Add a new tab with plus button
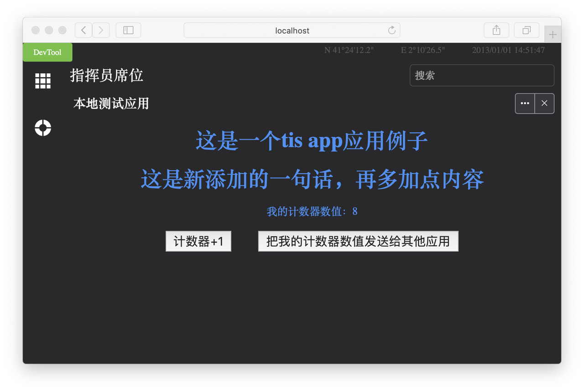Viewport: 584px width, 392px height. (x=553, y=34)
